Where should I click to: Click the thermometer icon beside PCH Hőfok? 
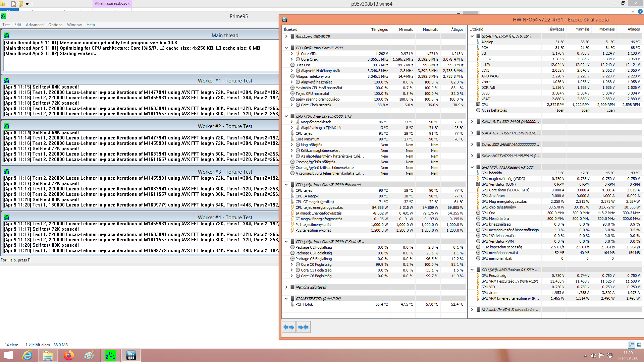point(292,304)
